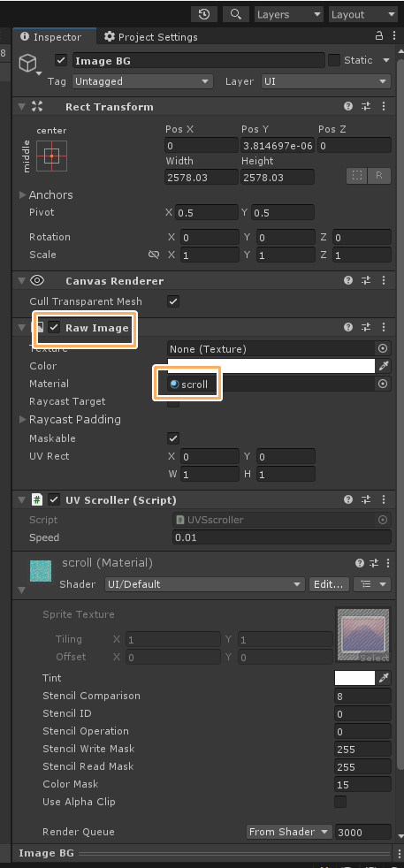This screenshot has height=868, width=404.
Task: Open the Layout dropdown
Action: coord(363,14)
